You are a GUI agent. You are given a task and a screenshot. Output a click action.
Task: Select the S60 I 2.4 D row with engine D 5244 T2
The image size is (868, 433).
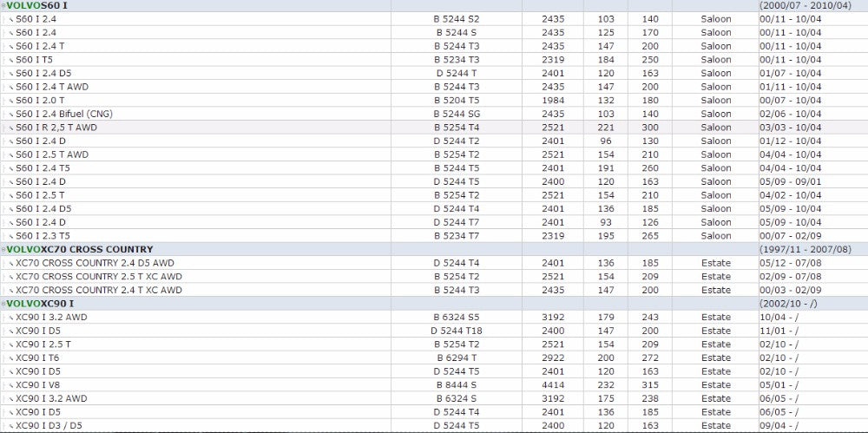click(434, 141)
